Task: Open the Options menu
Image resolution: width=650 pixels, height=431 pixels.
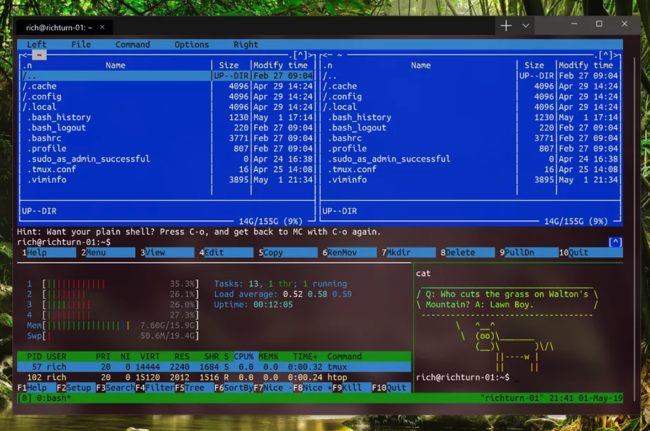Action: point(192,44)
